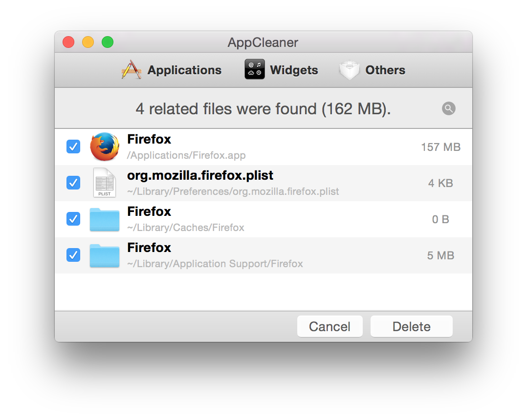
Task: Click the PLIST document icon
Action: (x=104, y=183)
